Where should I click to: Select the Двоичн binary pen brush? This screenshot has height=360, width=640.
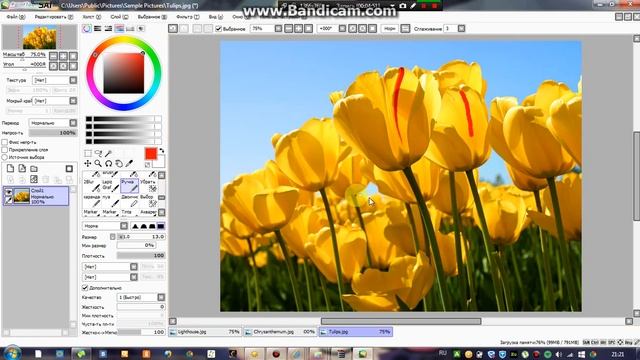tap(129, 200)
